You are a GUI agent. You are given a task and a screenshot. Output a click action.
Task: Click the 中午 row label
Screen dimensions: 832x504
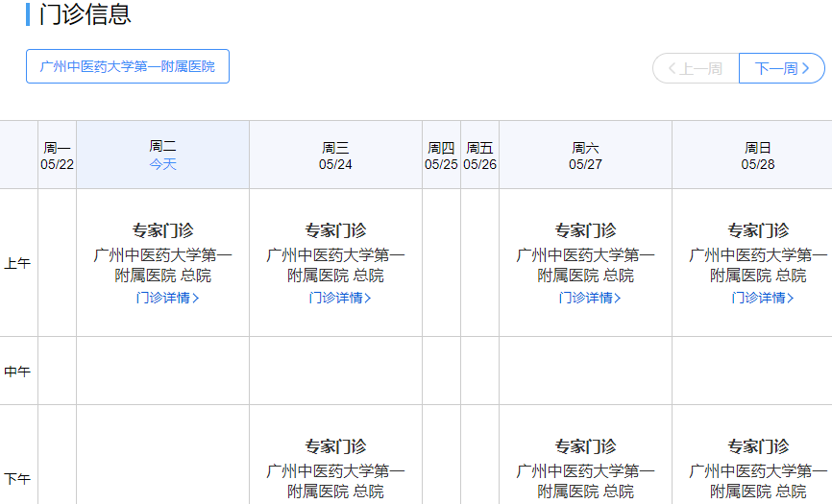[17, 372]
